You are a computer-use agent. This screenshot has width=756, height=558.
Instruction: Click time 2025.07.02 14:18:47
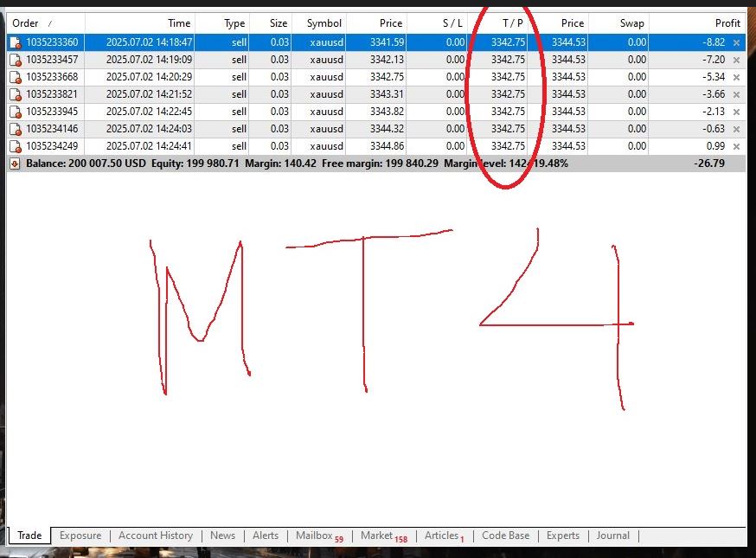(x=149, y=42)
